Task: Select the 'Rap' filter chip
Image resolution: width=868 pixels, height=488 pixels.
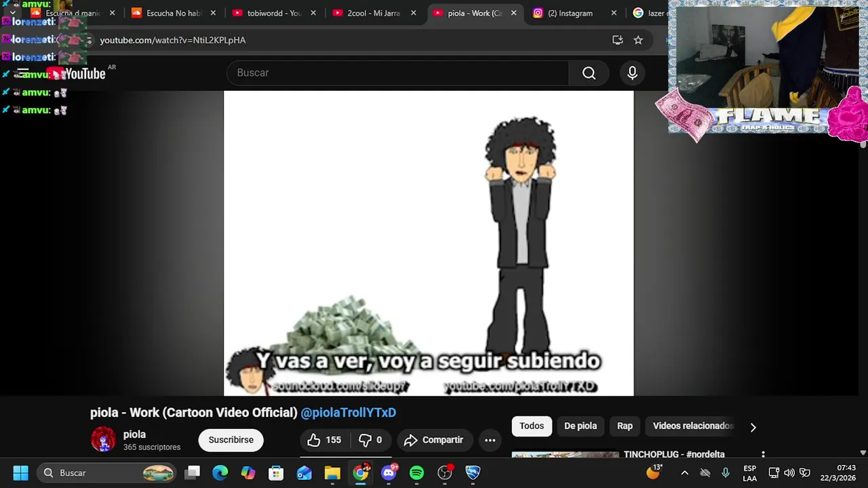Action: point(625,426)
